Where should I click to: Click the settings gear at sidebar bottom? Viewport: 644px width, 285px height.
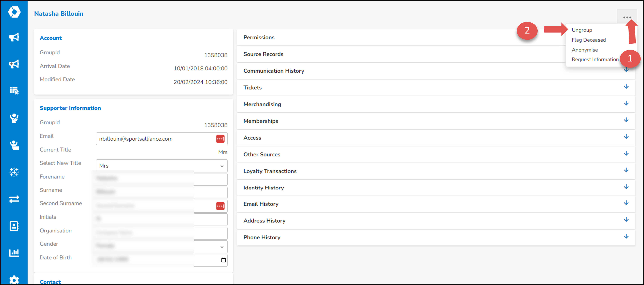[x=14, y=280]
